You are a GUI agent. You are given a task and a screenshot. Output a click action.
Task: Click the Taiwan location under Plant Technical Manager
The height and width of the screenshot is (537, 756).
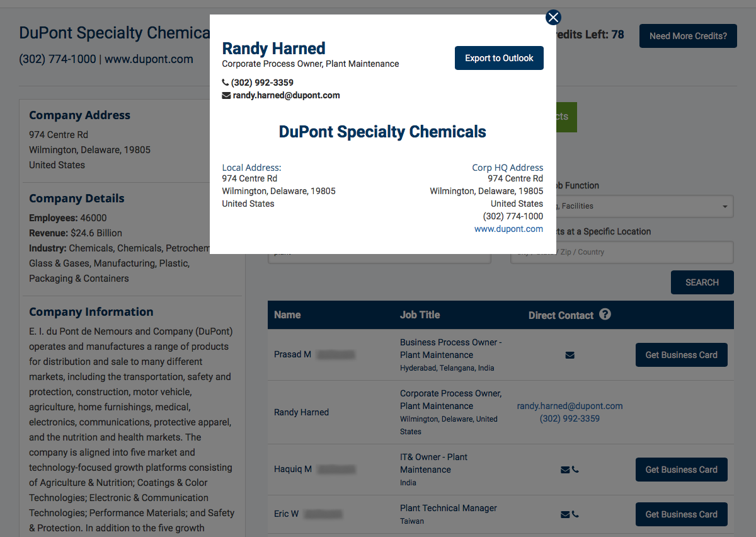pos(412,521)
